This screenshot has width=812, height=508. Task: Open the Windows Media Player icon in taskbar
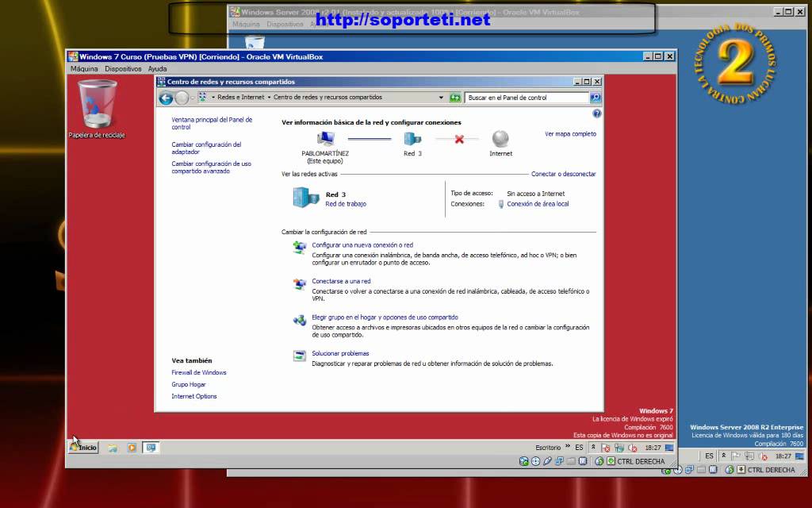pyautogui.click(x=132, y=448)
